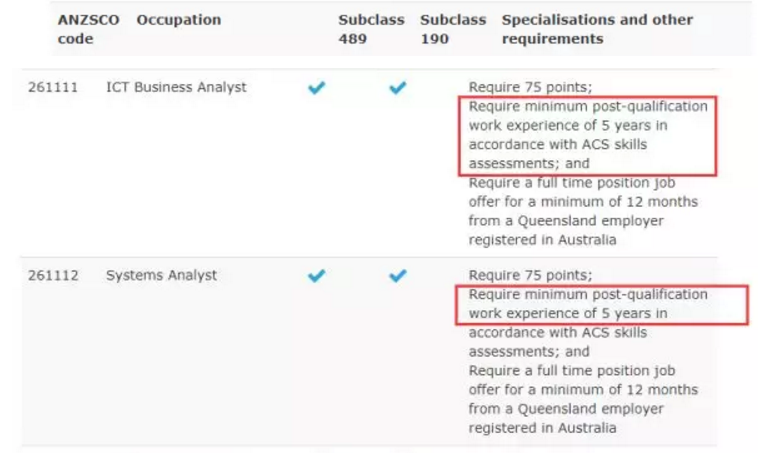The width and height of the screenshot is (758, 453).
Task: Select the ANZSCO code 261111 cell
Action: click(x=53, y=88)
